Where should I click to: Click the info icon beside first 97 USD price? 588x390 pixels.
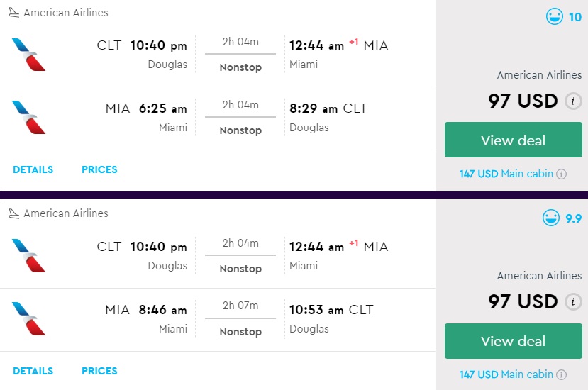point(573,101)
